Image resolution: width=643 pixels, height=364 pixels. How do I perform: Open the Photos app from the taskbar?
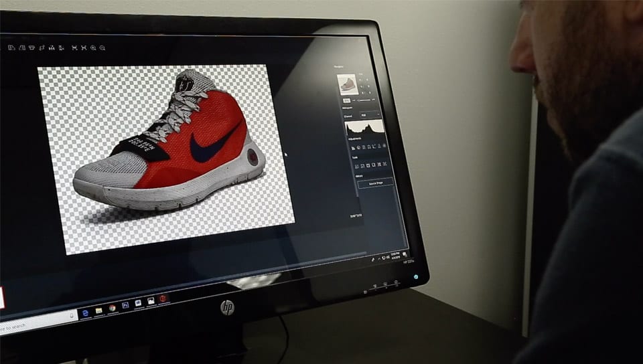151,301
